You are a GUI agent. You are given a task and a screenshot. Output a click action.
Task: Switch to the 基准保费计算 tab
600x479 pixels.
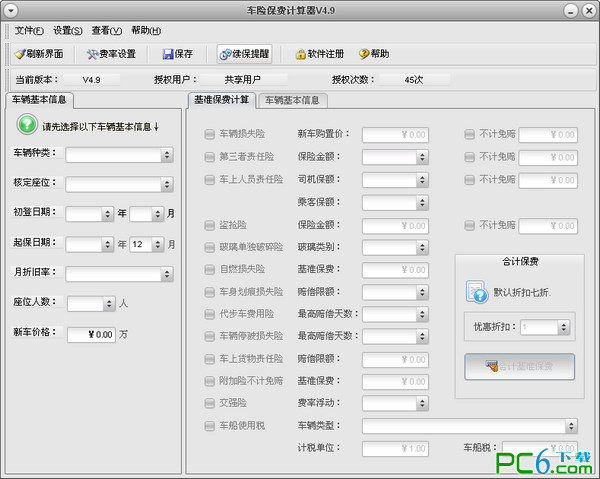tap(222, 100)
